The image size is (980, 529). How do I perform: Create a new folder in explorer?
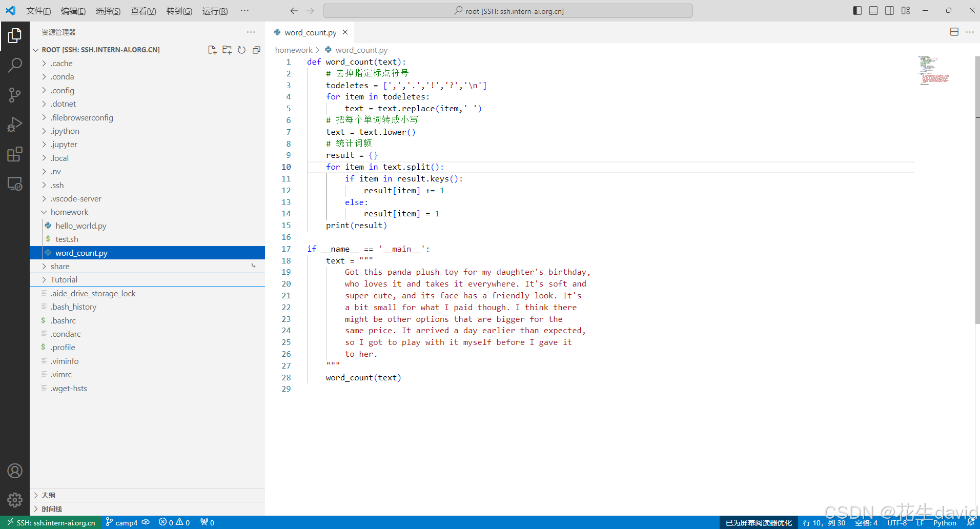[227, 50]
